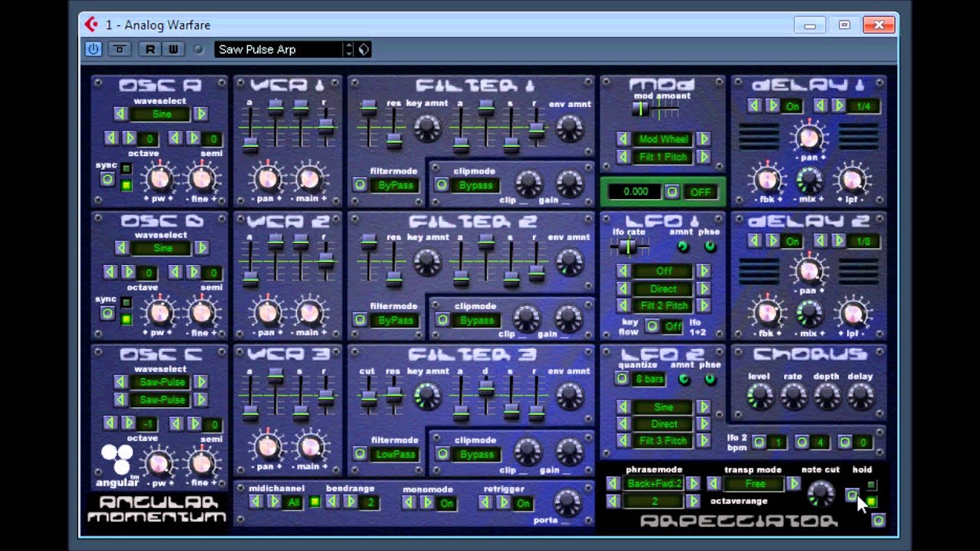980x551 pixels.
Task: Click the Delay 1 lpf knob
Action: tap(851, 181)
